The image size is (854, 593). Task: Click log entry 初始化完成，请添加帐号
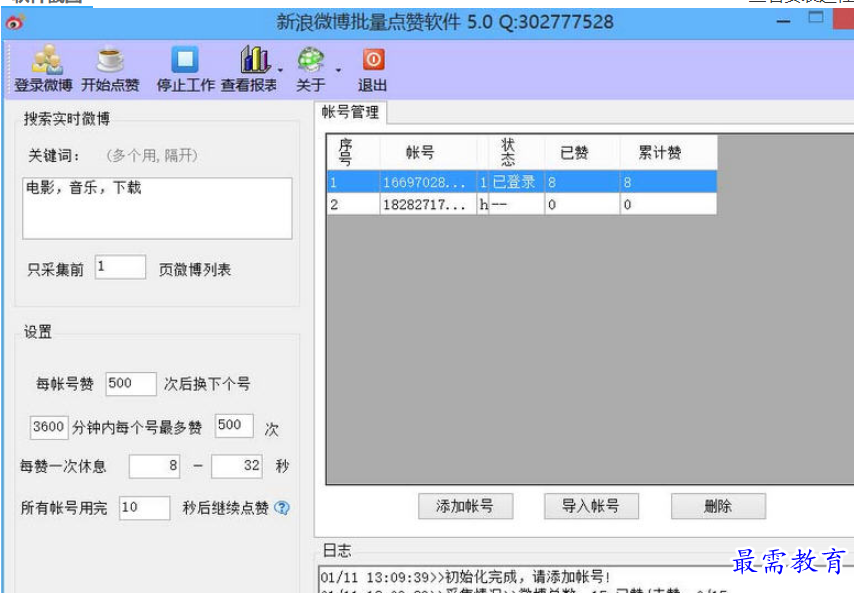pyautogui.click(x=466, y=577)
